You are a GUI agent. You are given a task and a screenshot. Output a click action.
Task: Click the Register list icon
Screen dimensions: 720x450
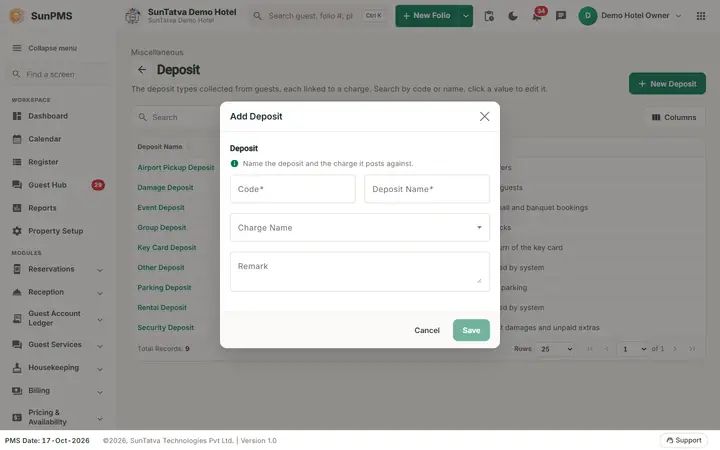click(17, 162)
